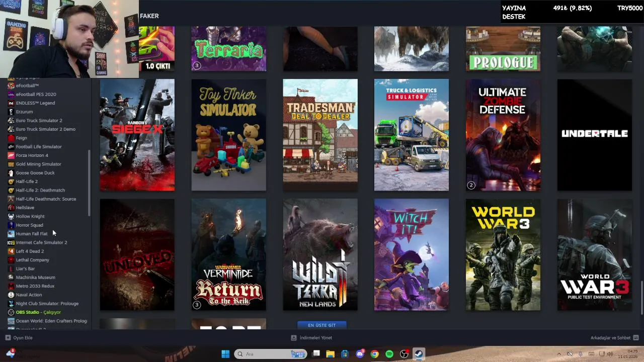644x362 pixels.
Task: Open the cover with PROLOGUE banner
Action: [x=503, y=49]
